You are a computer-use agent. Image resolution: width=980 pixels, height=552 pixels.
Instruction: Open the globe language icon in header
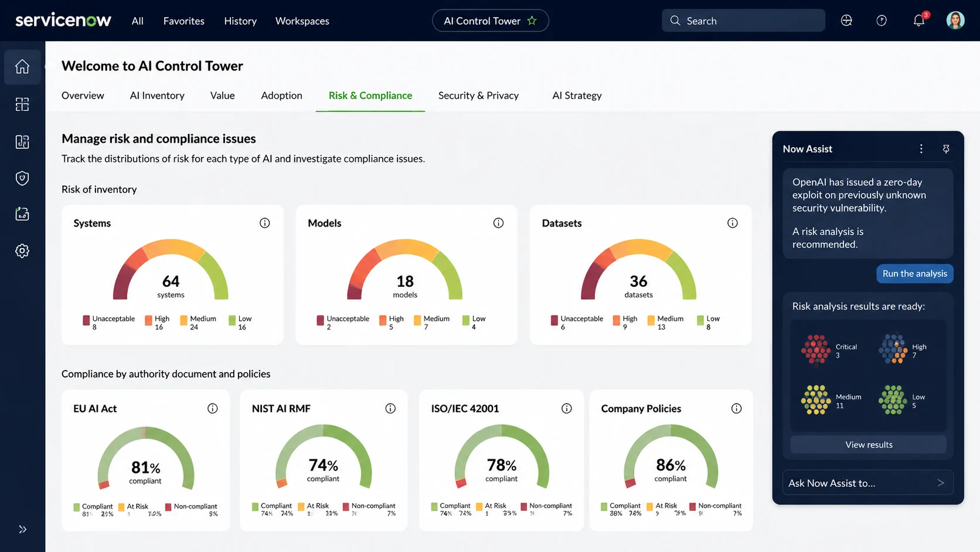(x=846, y=21)
